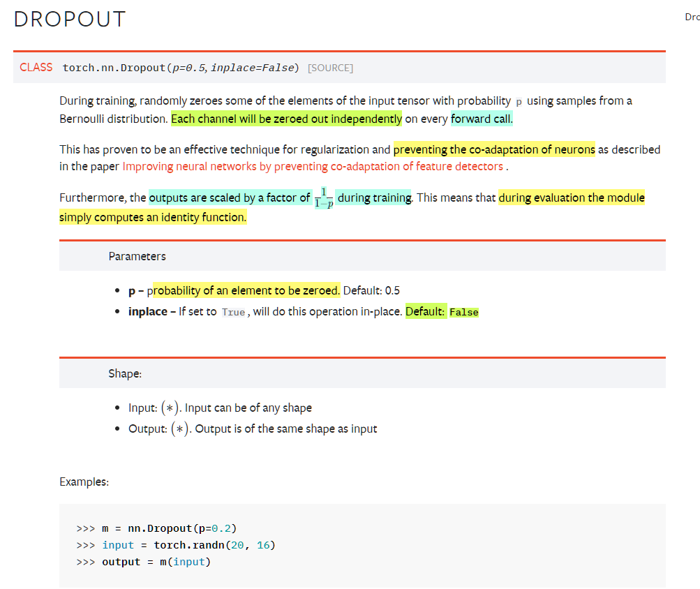Click the 1/(1-p) scaling formula
Image resolution: width=700 pixels, height=589 pixels.
coord(322,198)
